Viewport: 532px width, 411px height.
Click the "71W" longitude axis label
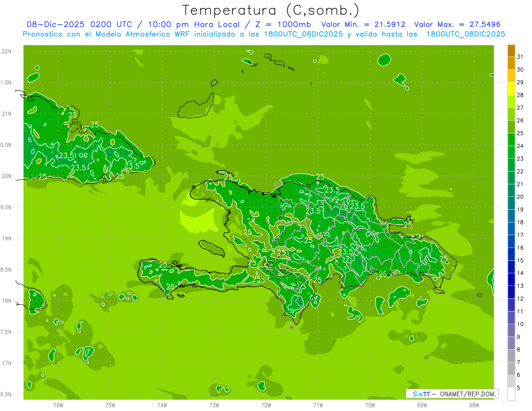[x=318, y=405]
